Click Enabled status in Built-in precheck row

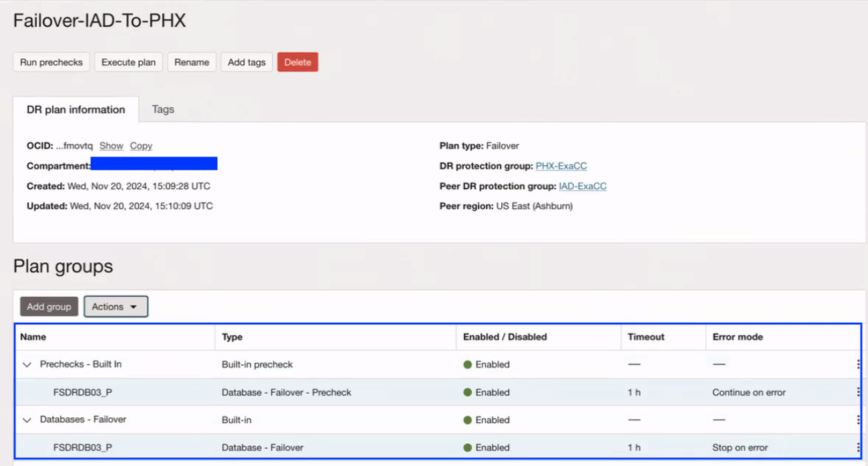486,364
